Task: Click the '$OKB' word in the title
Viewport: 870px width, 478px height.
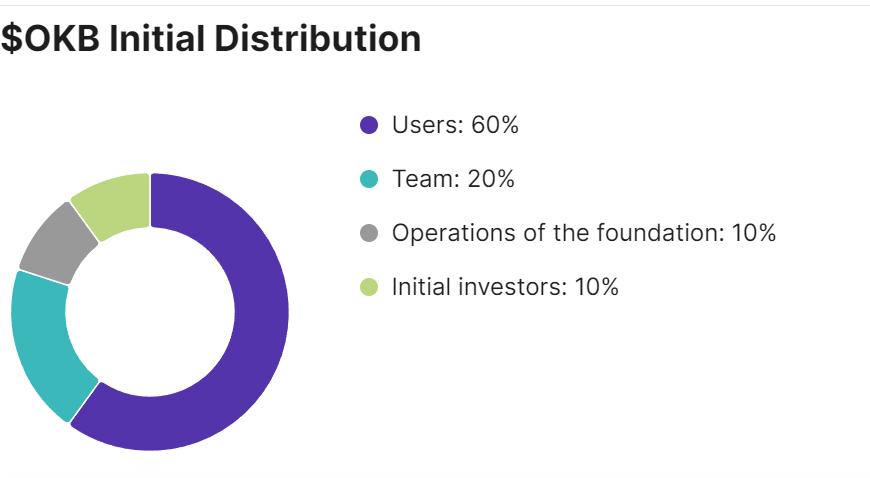Action: coord(50,39)
